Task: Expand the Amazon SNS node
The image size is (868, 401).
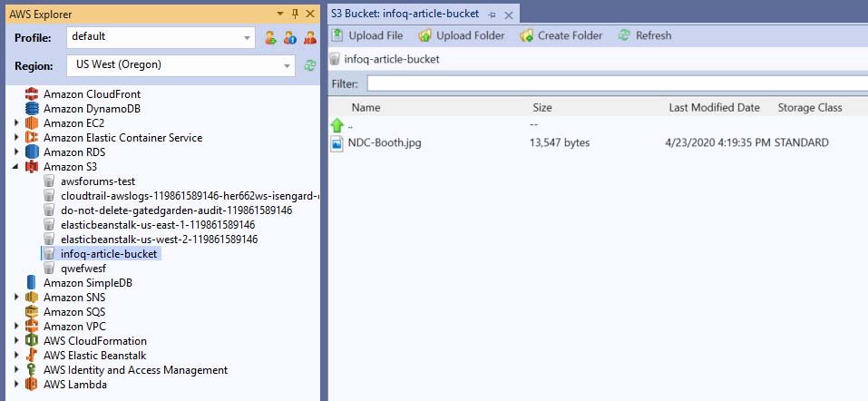Action: (x=16, y=298)
